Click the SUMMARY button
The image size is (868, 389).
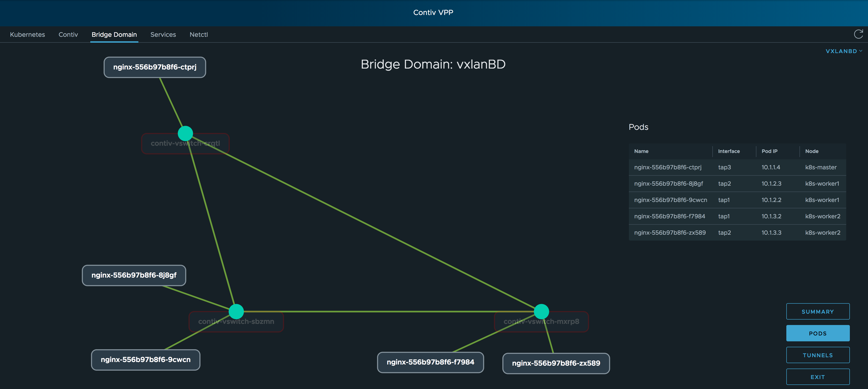pos(818,311)
